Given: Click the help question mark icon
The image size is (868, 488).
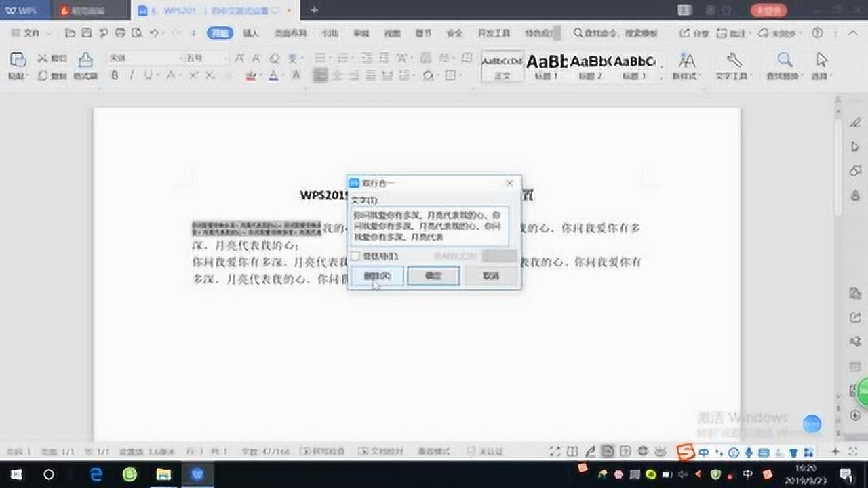Looking at the screenshot, I should 817,33.
